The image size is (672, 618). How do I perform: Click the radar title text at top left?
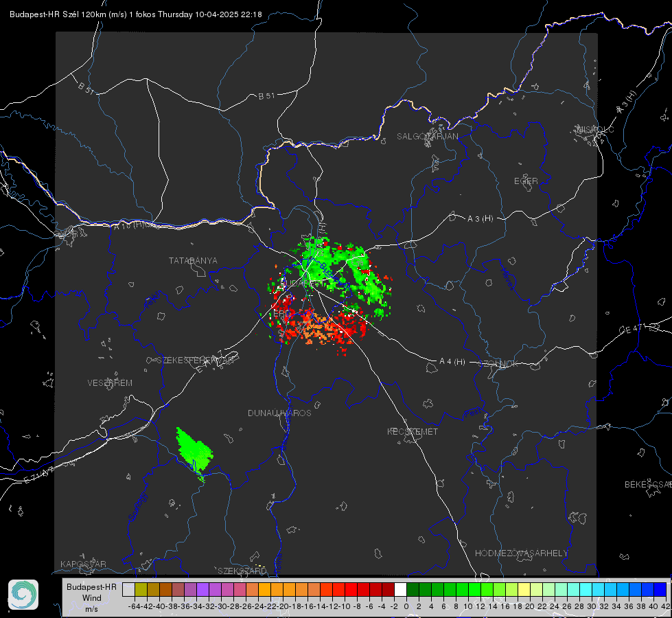click(x=135, y=14)
